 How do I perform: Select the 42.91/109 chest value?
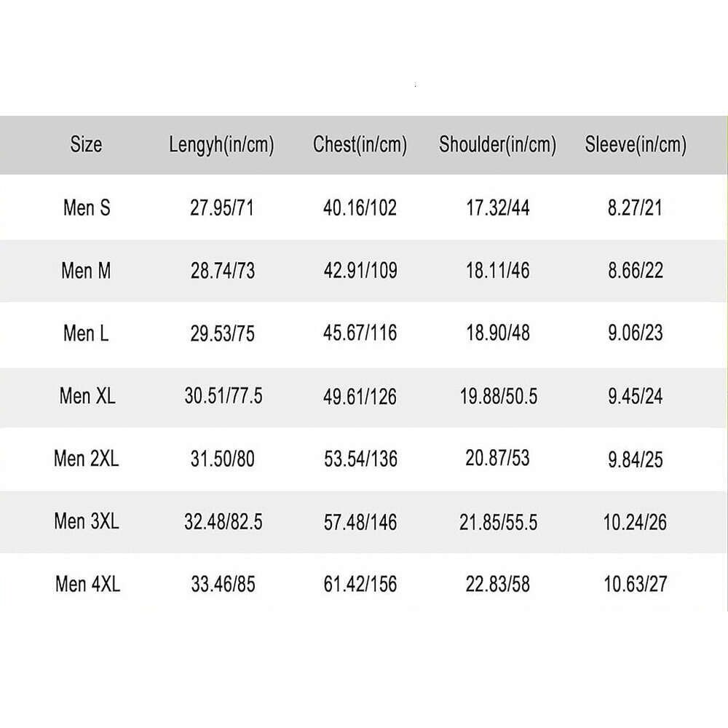click(360, 271)
